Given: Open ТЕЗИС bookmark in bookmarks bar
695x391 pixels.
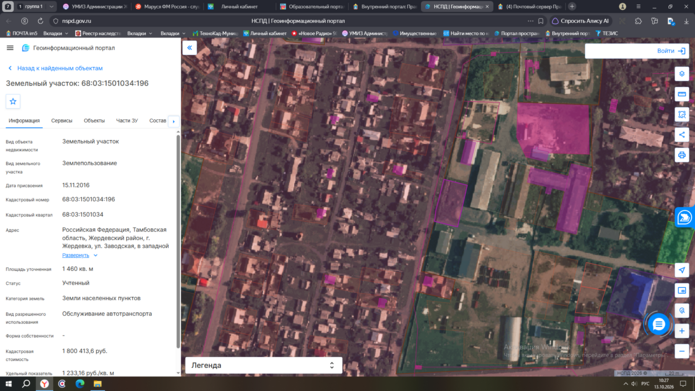Looking at the screenshot, I should coord(606,33).
